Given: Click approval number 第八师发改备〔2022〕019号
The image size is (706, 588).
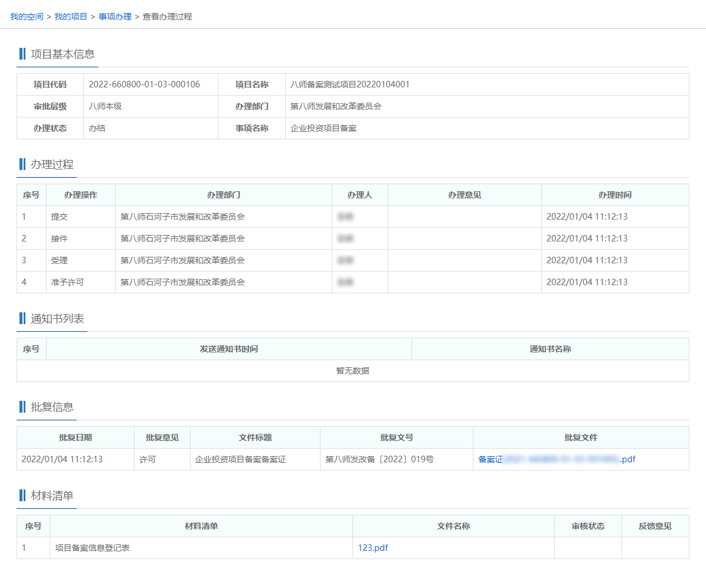Looking at the screenshot, I should point(379,459).
